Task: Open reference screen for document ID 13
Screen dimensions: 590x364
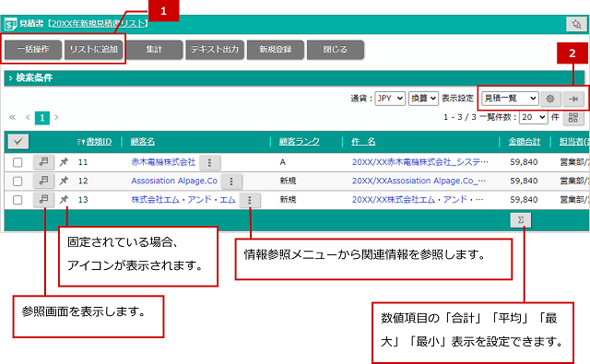Action: coord(43,200)
